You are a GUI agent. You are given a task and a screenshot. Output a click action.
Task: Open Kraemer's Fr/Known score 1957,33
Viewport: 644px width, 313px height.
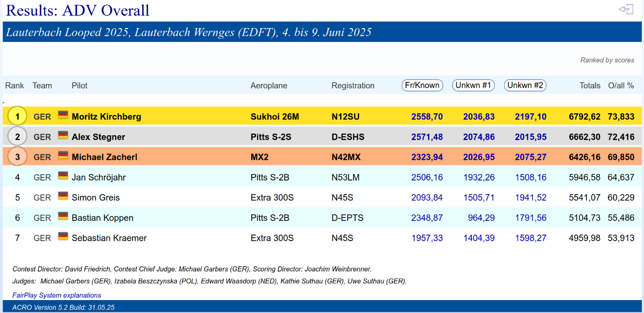pos(427,238)
